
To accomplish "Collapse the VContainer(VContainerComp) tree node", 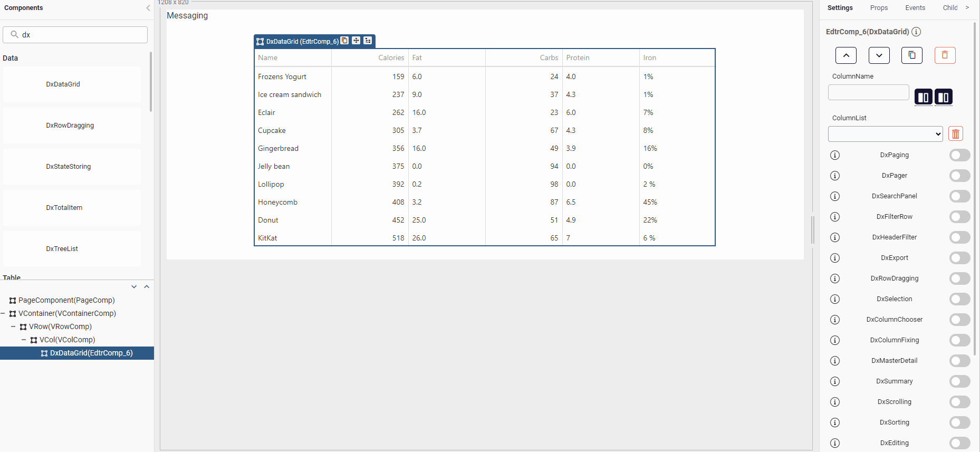I will coord(3,313).
